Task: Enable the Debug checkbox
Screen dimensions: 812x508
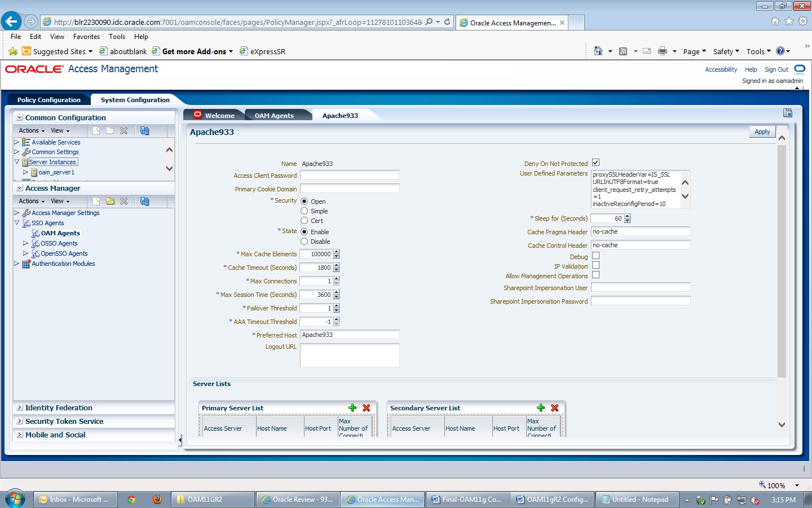Action: 595,256
